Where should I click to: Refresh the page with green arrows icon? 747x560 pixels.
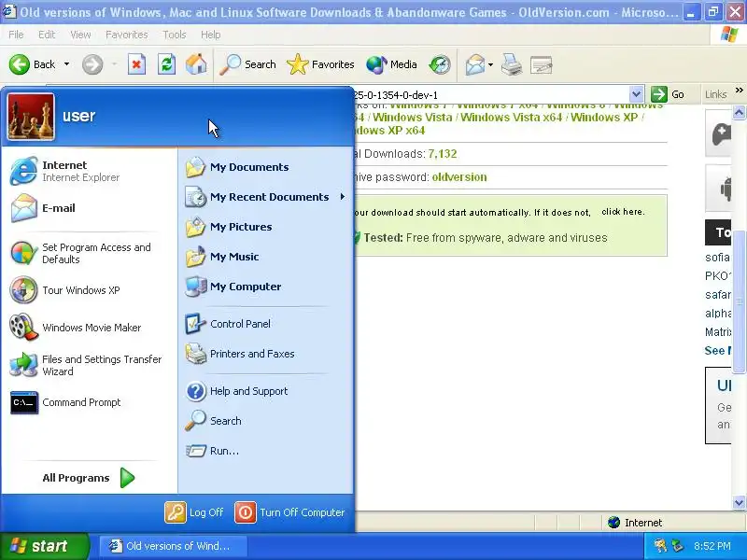(166, 64)
